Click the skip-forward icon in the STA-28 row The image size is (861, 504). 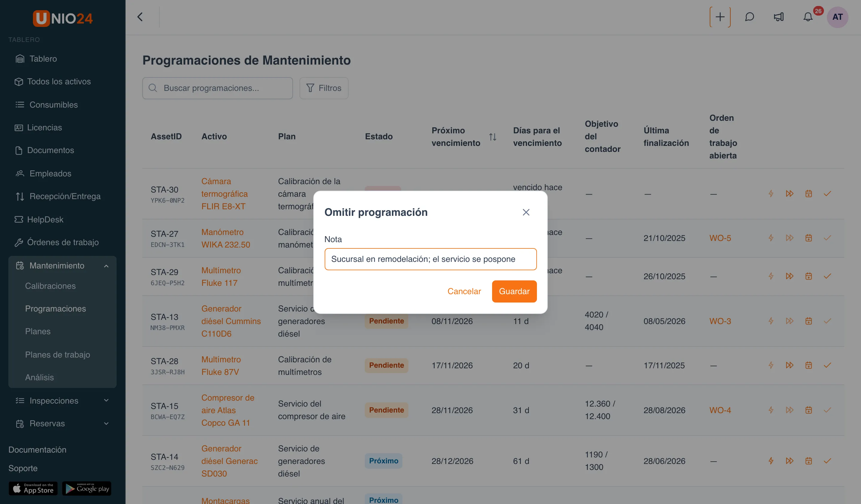tap(790, 365)
